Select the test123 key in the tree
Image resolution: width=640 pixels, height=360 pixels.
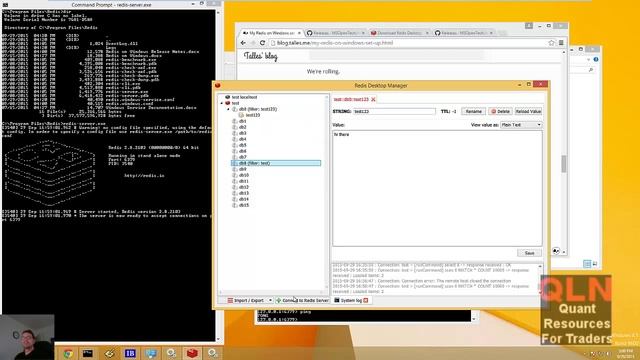click(253, 115)
